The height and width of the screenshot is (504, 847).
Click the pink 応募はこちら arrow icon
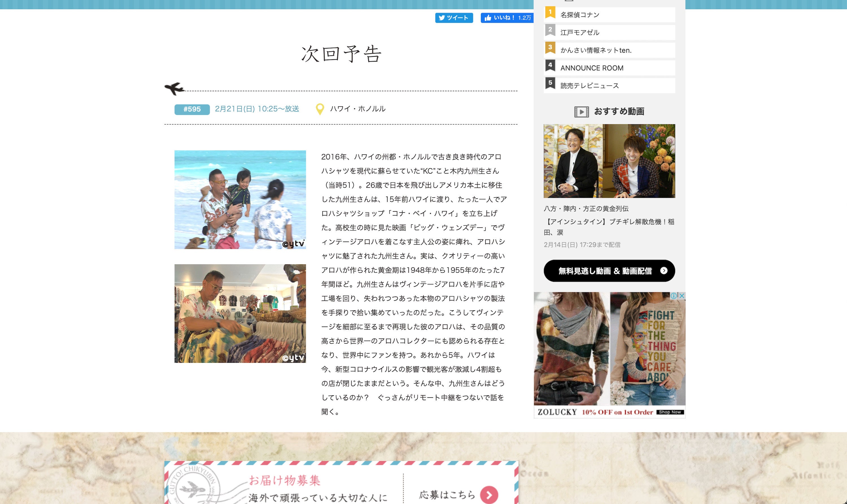pos(489,495)
